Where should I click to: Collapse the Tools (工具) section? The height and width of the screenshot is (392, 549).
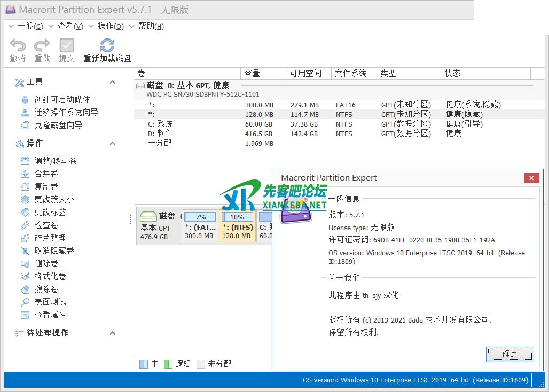pyautogui.click(x=112, y=82)
